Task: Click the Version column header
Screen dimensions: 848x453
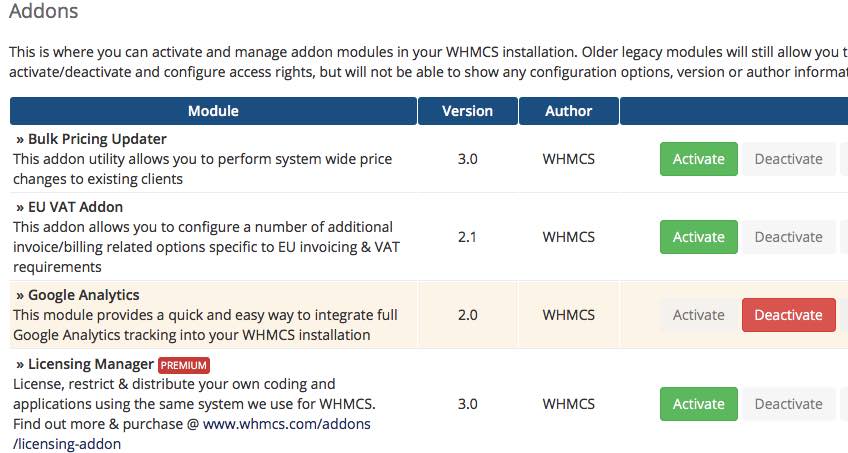Action: coord(467,111)
